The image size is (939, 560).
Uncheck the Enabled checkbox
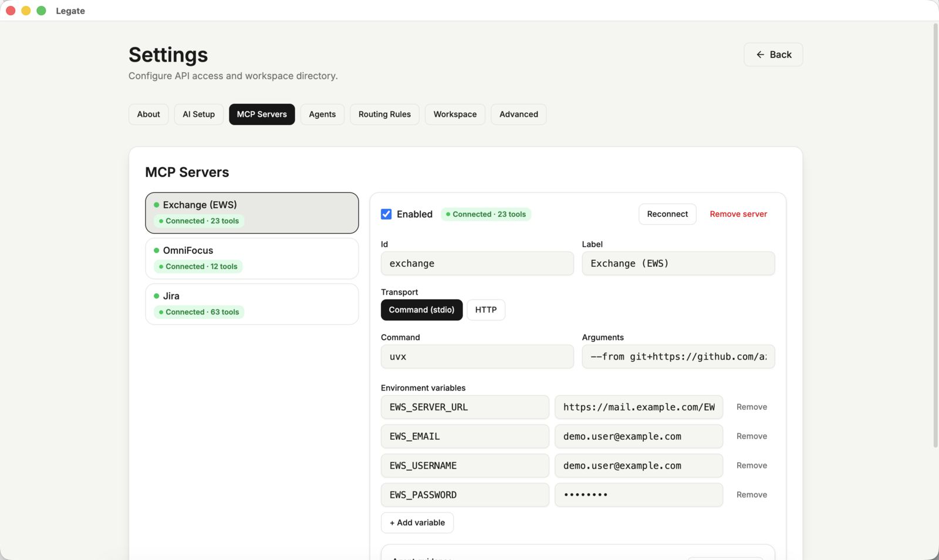pyautogui.click(x=386, y=214)
